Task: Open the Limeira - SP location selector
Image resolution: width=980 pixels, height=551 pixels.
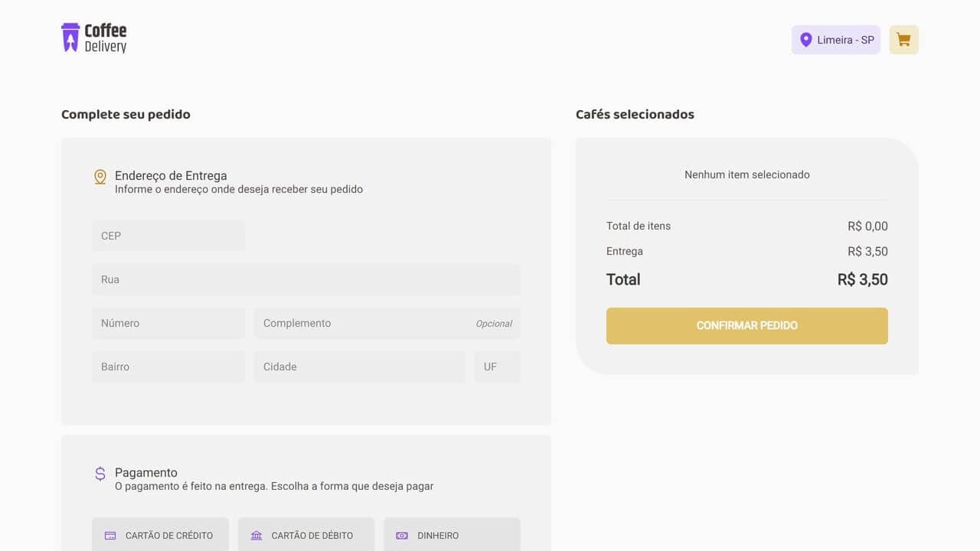Action: pyautogui.click(x=835, y=39)
